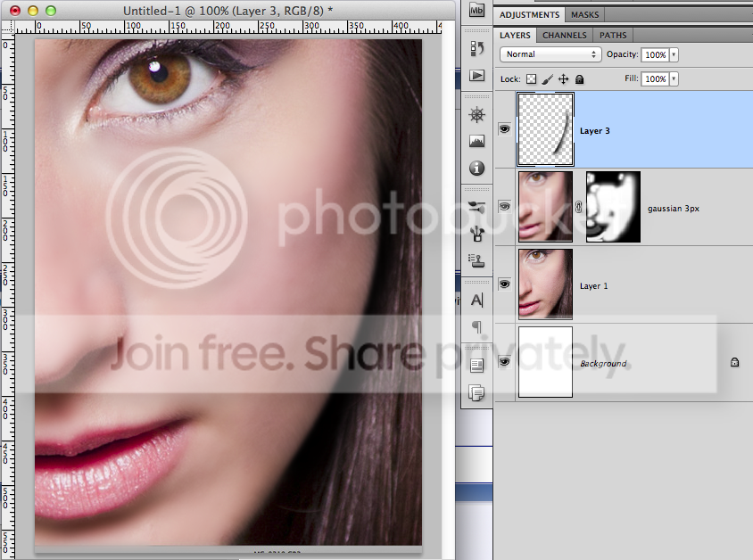Open the Info panel
This screenshot has height=560, width=753.
pyautogui.click(x=476, y=168)
